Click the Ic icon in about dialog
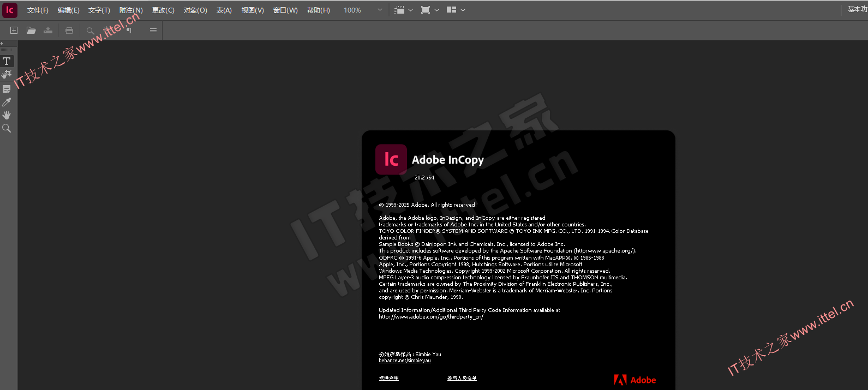Screen dimensions: 868x390 (x=391, y=159)
